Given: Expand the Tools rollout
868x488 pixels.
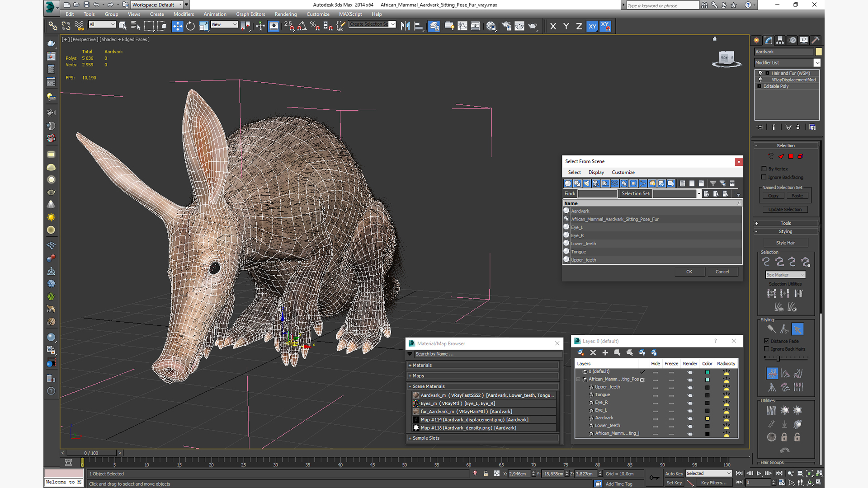Looking at the screenshot, I should [786, 223].
